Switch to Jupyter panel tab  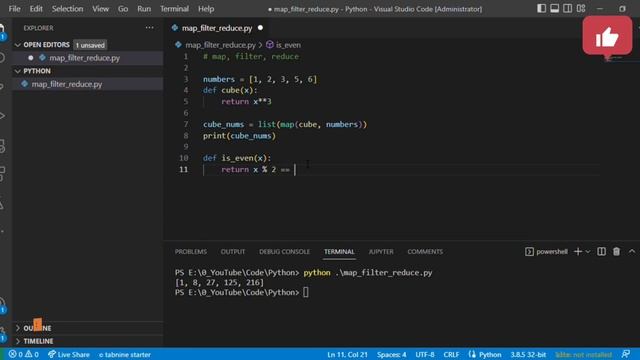(381, 252)
